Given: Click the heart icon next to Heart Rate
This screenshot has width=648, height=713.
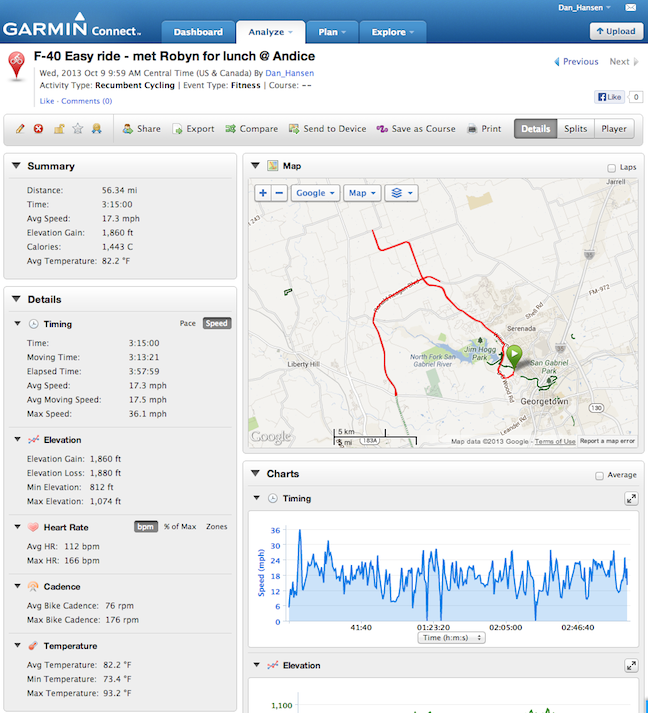Looking at the screenshot, I should tap(33, 527).
